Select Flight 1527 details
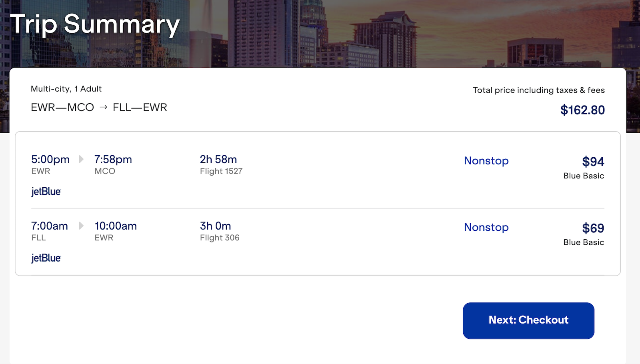Screen dimensions: 640x364 pyautogui.click(x=221, y=171)
